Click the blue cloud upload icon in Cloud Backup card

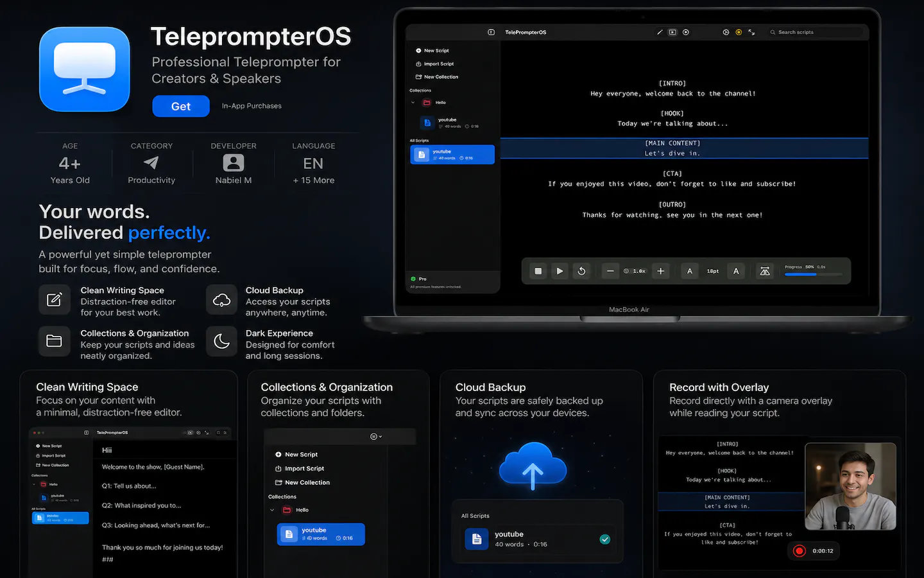[x=533, y=466]
